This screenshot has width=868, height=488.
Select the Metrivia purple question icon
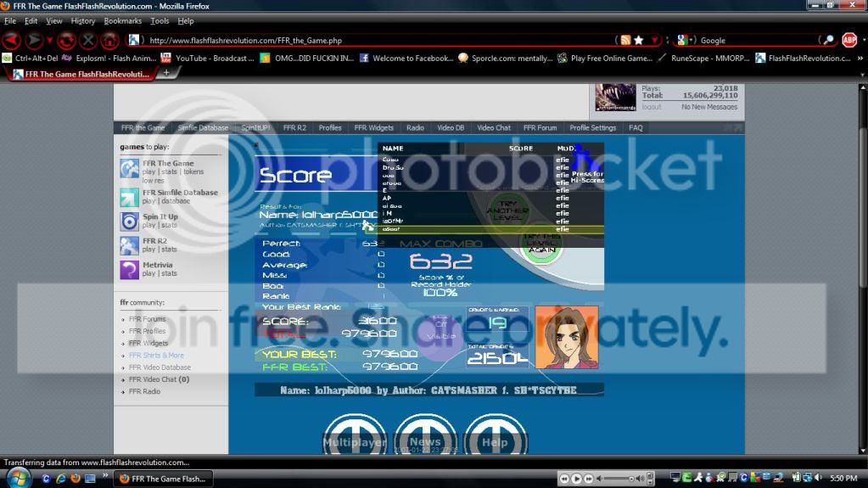[x=129, y=270]
